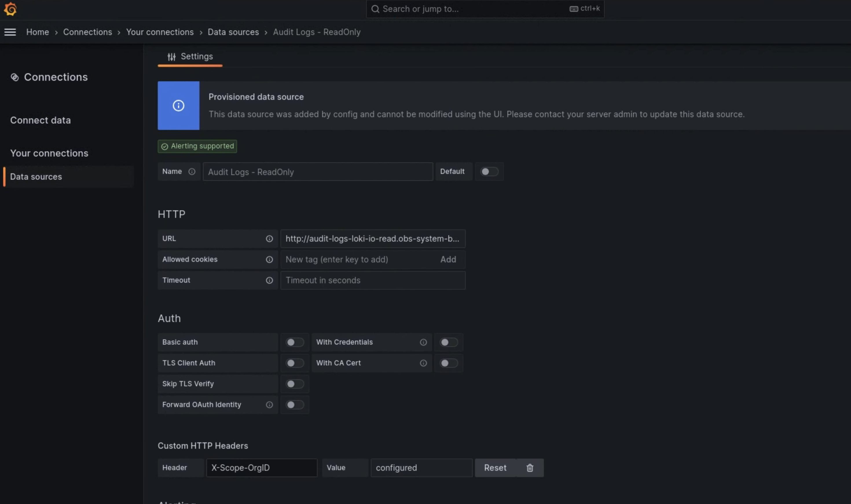Click the Data sources sidebar menu item

pos(35,177)
